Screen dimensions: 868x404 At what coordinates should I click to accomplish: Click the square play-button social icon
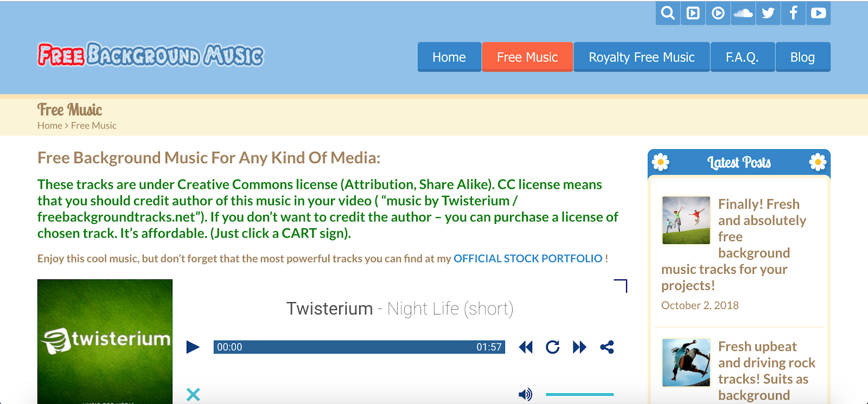(693, 13)
